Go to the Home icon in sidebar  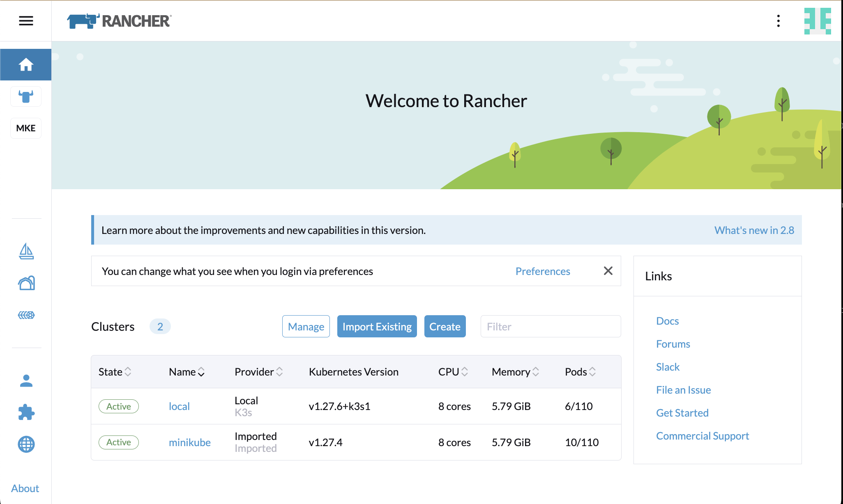tap(26, 64)
